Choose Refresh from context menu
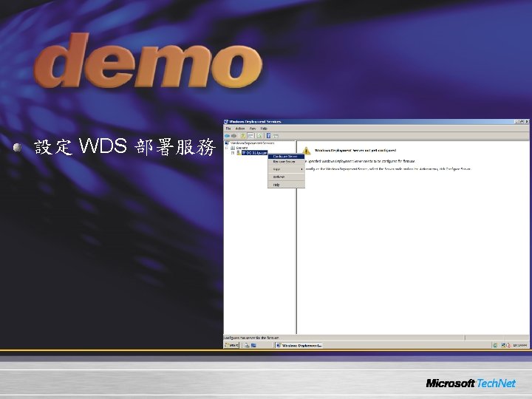The image size is (532, 399). click(286, 177)
